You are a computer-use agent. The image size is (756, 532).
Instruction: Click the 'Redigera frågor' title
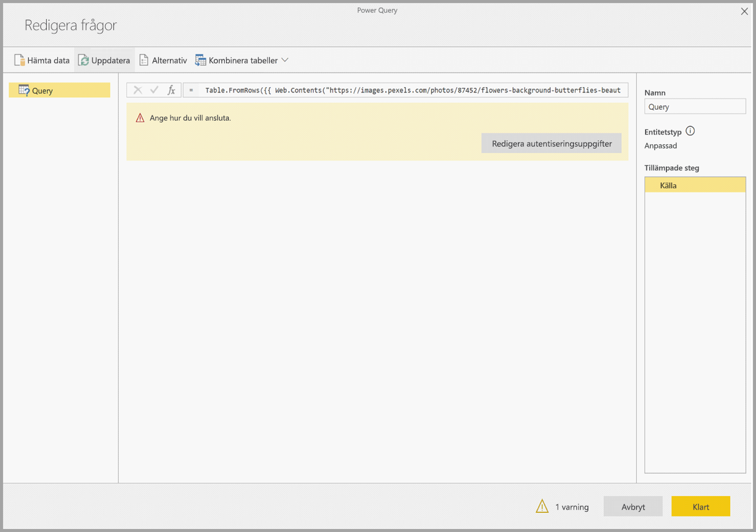tap(71, 25)
